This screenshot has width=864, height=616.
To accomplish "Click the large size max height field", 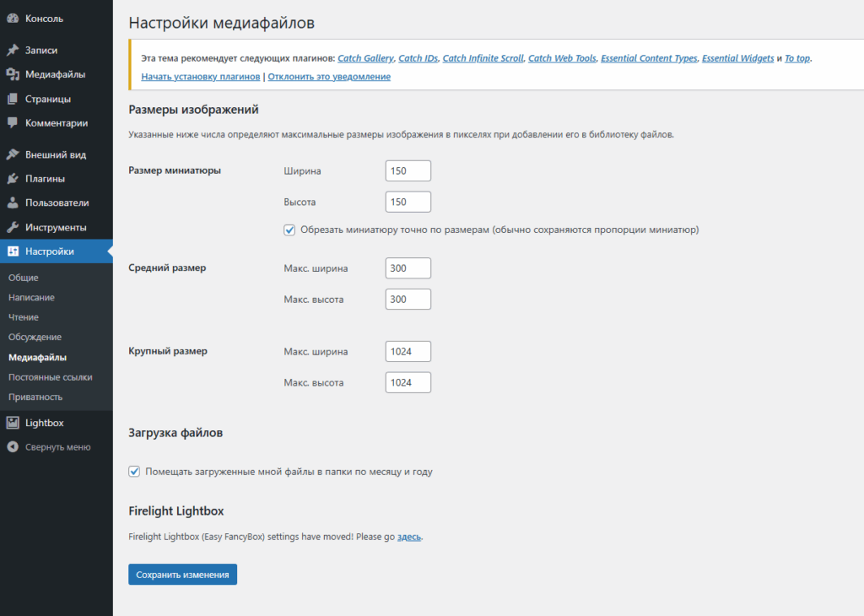I will 408,382.
